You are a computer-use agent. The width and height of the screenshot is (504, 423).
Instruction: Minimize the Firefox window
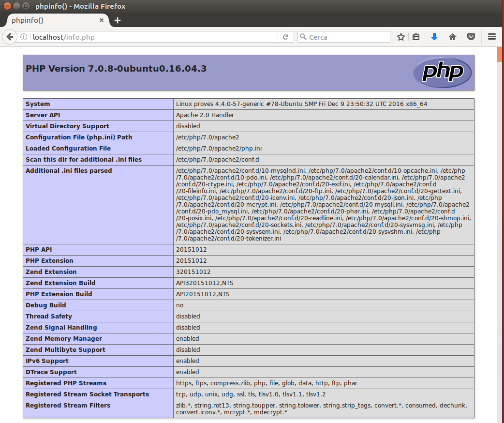click(17, 6)
